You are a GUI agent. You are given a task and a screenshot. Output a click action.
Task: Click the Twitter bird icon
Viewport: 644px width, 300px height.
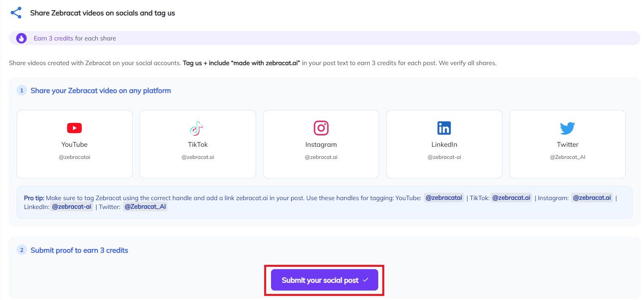click(568, 128)
